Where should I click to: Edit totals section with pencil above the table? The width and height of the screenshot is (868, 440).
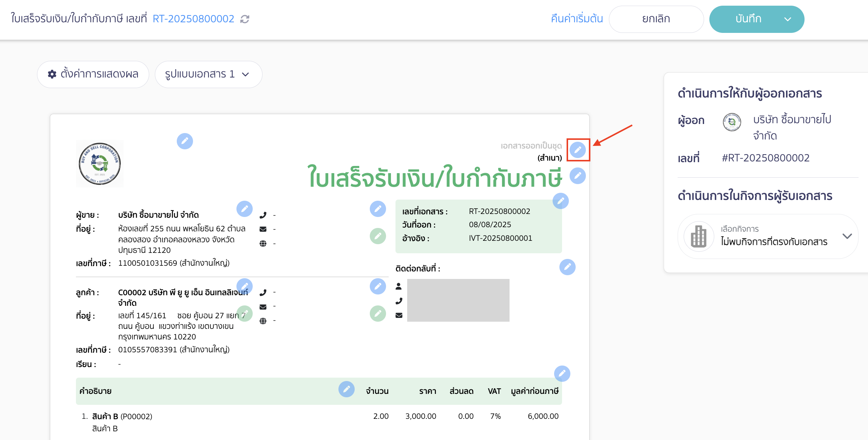[562, 373]
